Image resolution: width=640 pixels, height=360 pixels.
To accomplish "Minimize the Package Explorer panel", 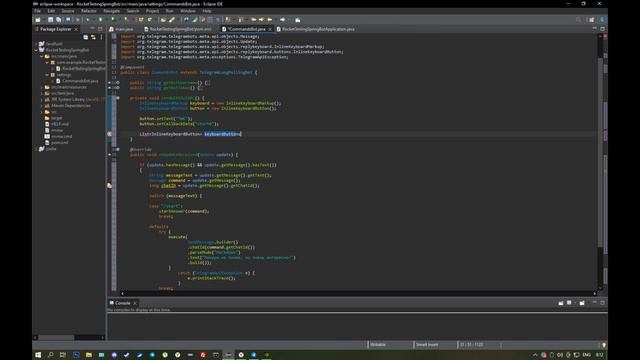I will [92, 29].
